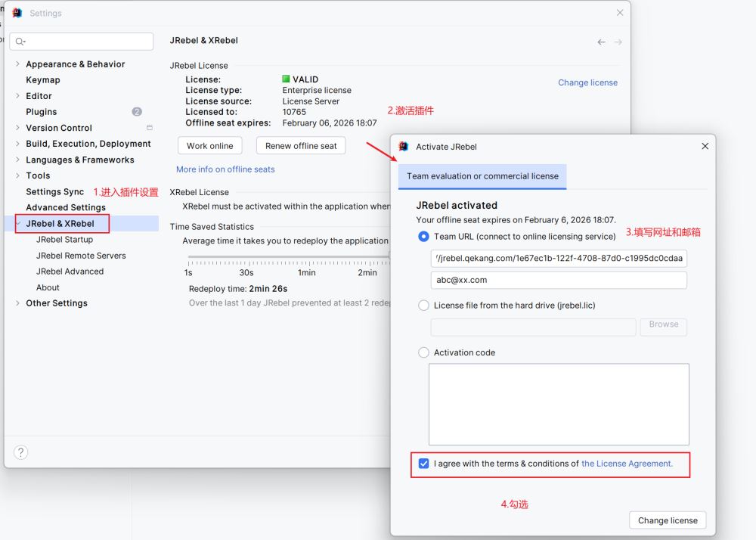This screenshot has height=540, width=756.
Task: Select License file from hard drive radio
Action: [423, 306]
